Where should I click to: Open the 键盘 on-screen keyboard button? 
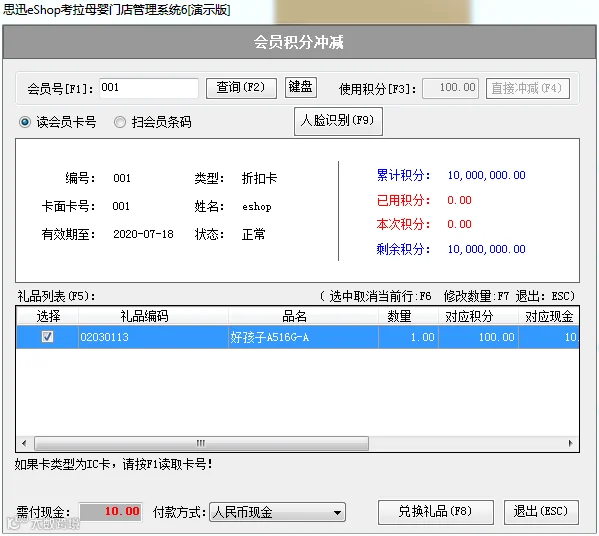tap(301, 87)
